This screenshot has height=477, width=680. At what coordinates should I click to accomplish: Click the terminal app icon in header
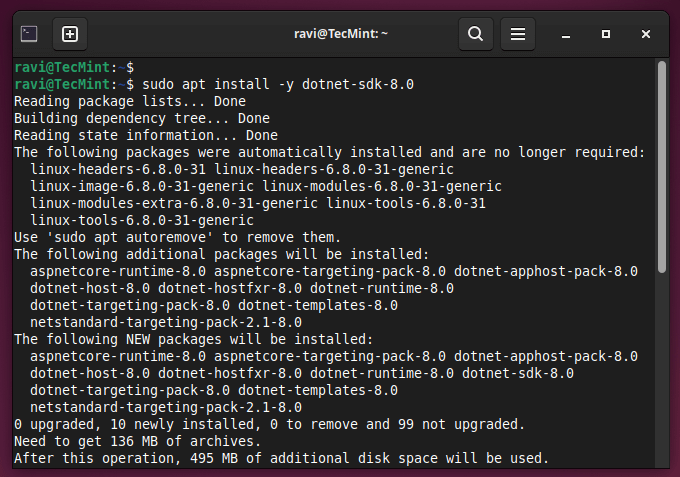[x=29, y=34]
